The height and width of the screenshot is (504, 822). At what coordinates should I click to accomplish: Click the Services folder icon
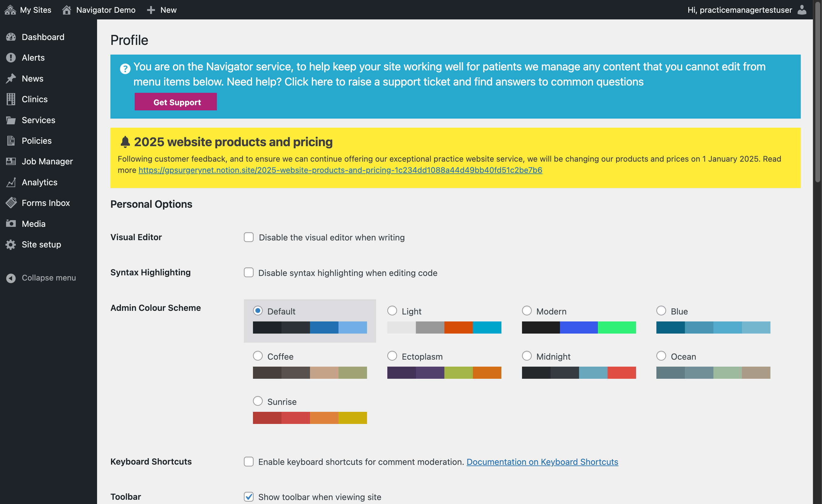click(11, 120)
